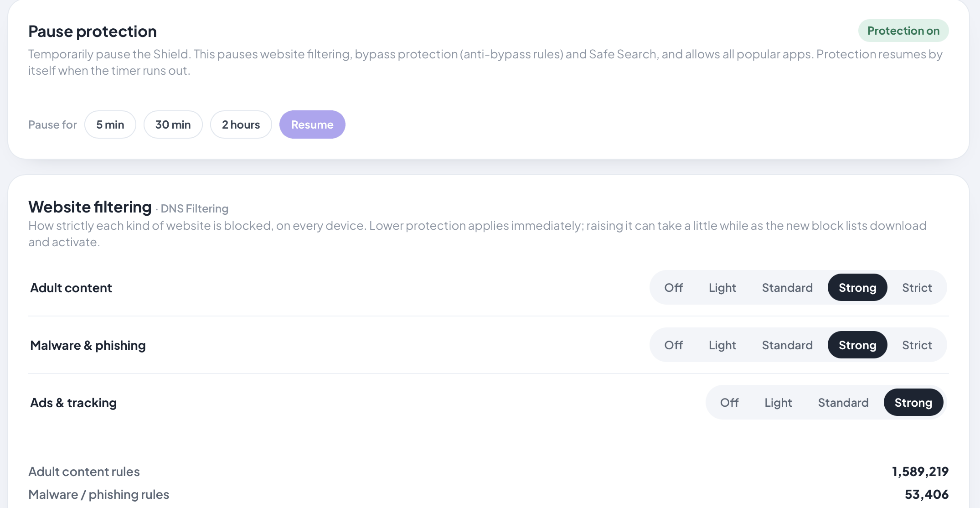Click the Ads & tracking row label
Viewport: 980px width, 508px height.
click(x=73, y=403)
